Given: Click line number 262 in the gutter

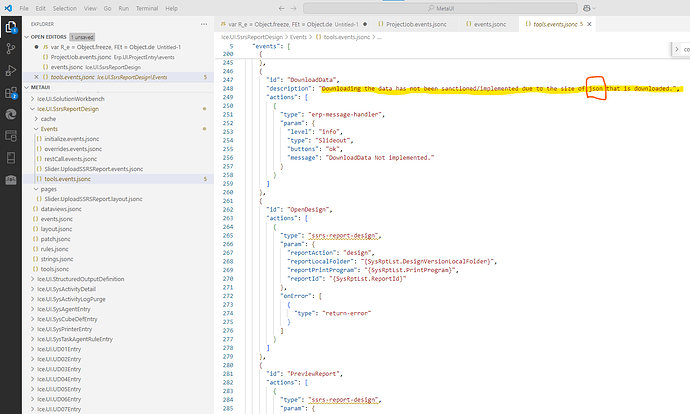Looking at the screenshot, I should click(x=228, y=209).
